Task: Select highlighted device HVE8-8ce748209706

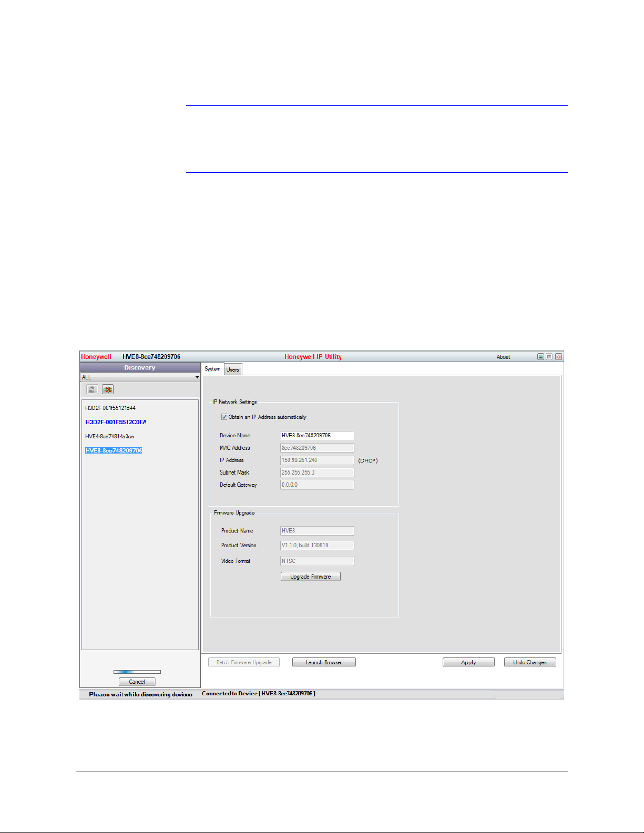Action: pyautogui.click(x=114, y=450)
